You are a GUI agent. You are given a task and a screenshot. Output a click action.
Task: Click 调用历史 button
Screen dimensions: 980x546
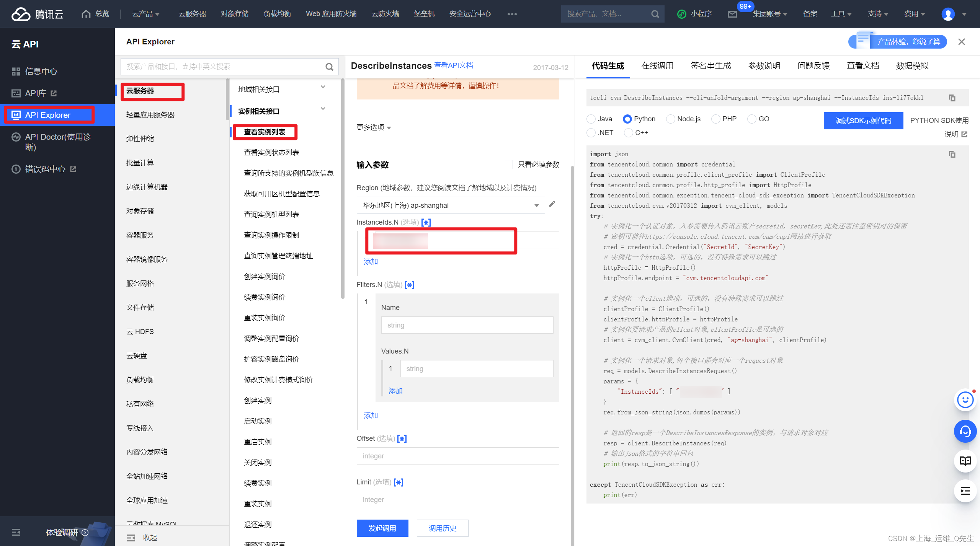pyautogui.click(x=443, y=528)
